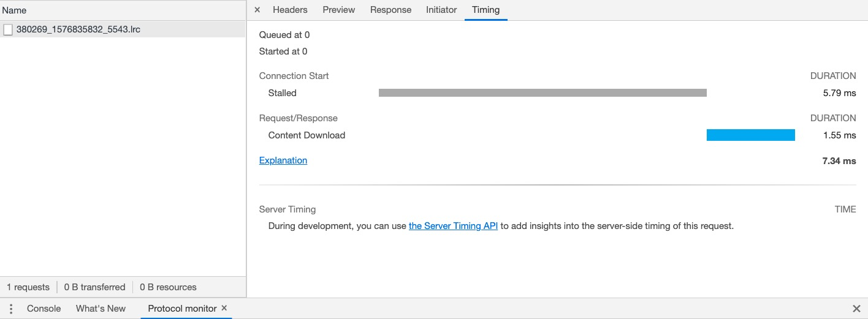Image resolution: width=868 pixels, height=319 pixels.
Task: Click the gray Stalled timing bar
Action: pos(542,93)
